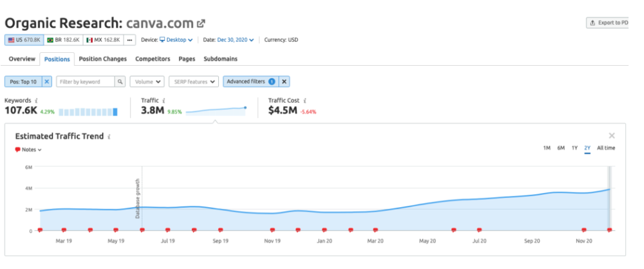Switch to MX 162.8K database
Image resolution: width=644 pixels, height=269 pixels.
coord(103,40)
